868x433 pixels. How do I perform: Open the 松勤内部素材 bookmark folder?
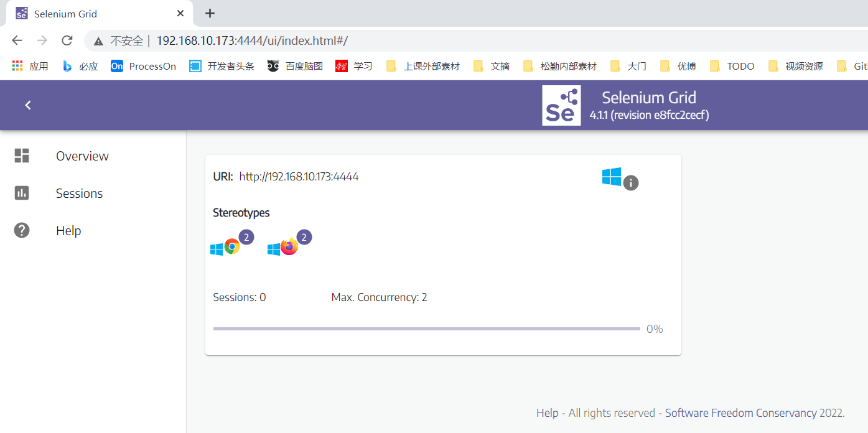coord(560,66)
